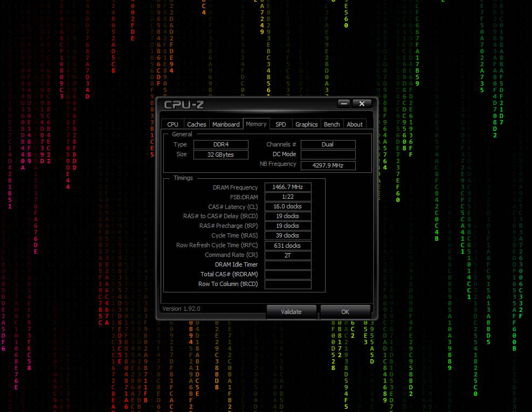Screen dimensions: 532x412
Task: Select the Mainboard tab
Action: [x=226, y=124]
